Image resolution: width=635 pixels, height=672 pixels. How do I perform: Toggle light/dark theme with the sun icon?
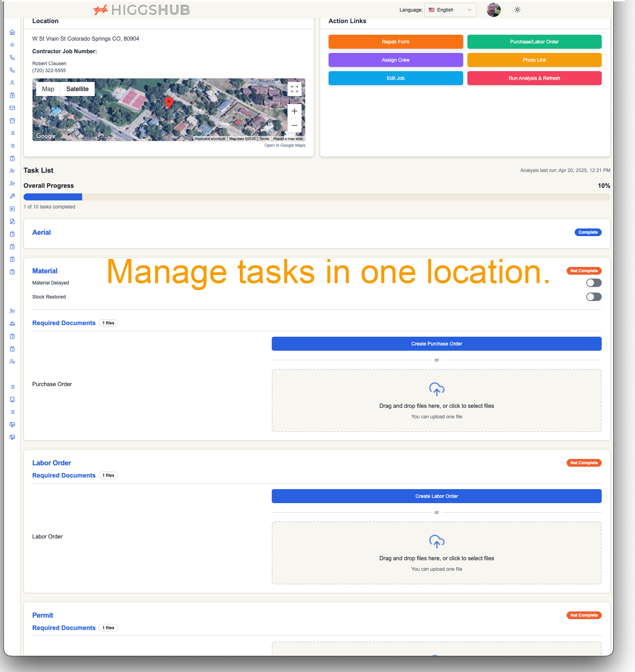click(x=517, y=9)
